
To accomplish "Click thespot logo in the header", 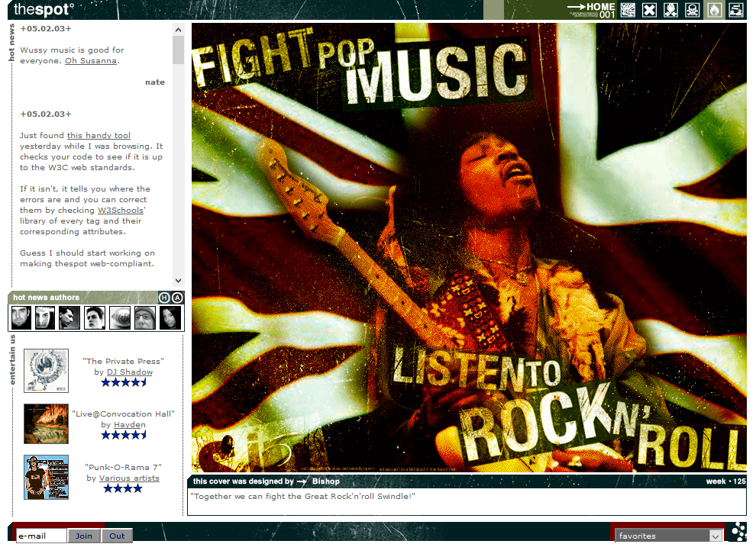I will [x=44, y=8].
